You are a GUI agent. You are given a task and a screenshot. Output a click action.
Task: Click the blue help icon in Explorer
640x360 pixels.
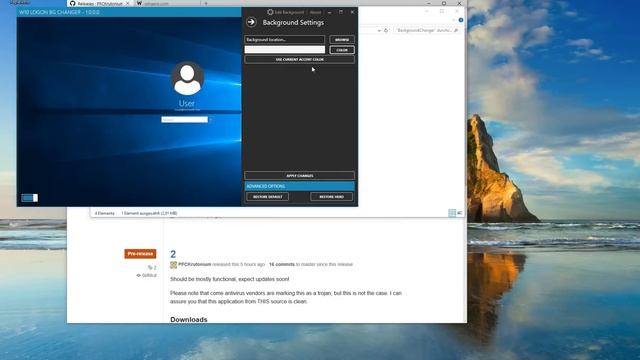pyautogui.click(x=461, y=20)
